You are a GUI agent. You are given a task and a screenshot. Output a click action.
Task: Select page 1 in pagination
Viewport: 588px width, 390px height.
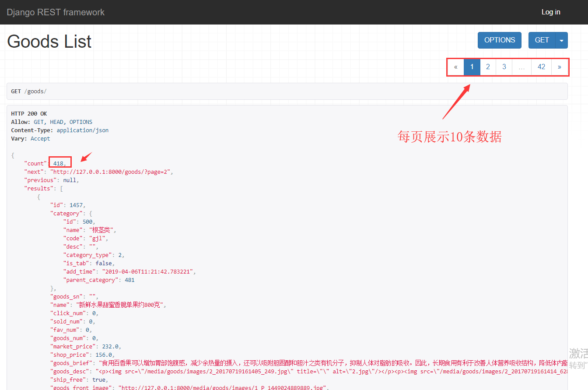(472, 67)
